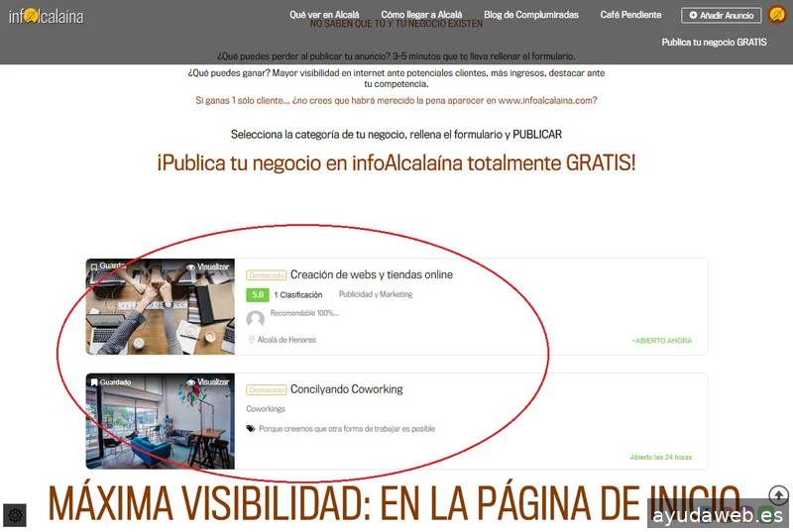The image size is (793, 532).
Task: Click the tag icon beside Porque creemos
Action: [x=251, y=428]
